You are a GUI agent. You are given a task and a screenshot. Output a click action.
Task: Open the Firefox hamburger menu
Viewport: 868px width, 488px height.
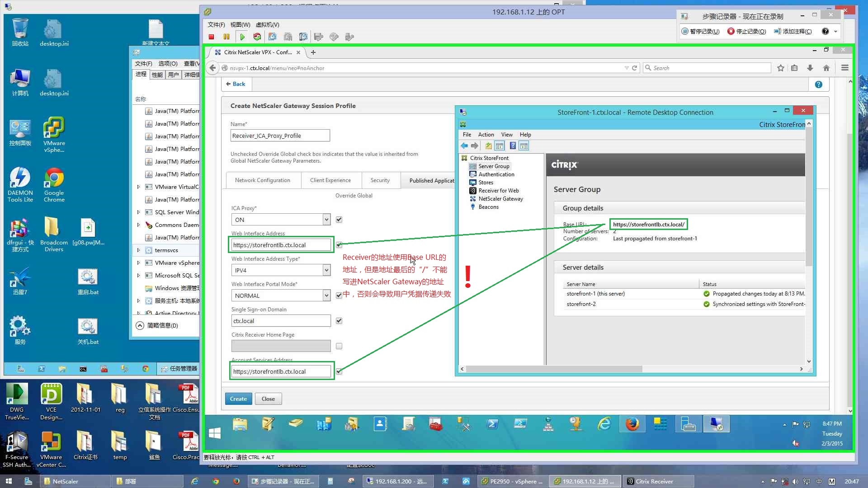click(844, 68)
